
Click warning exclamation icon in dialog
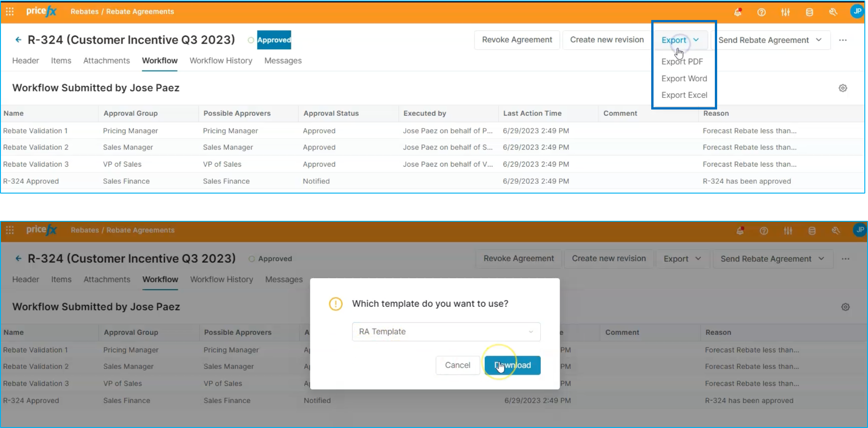coord(335,304)
